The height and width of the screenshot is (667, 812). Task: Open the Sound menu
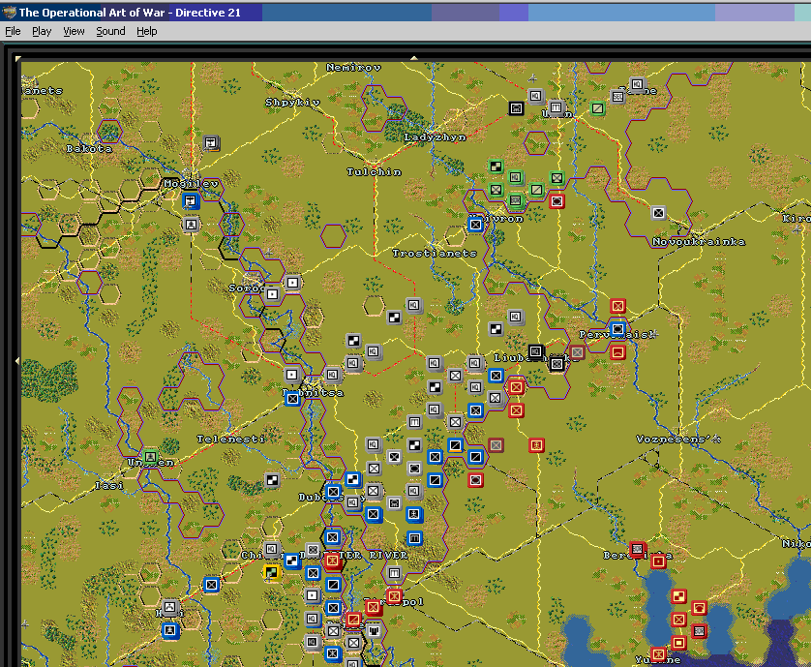110,31
